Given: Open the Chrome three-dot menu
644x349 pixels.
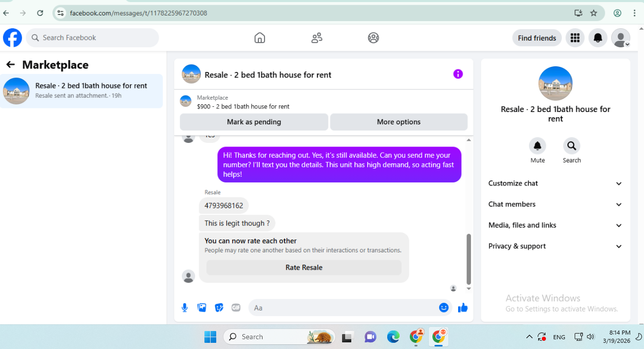Looking at the screenshot, I should point(635,13).
